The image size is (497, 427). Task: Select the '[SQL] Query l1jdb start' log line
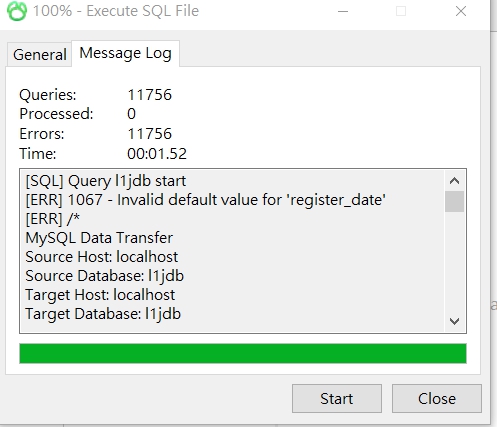pyautogui.click(x=106, y=181)
